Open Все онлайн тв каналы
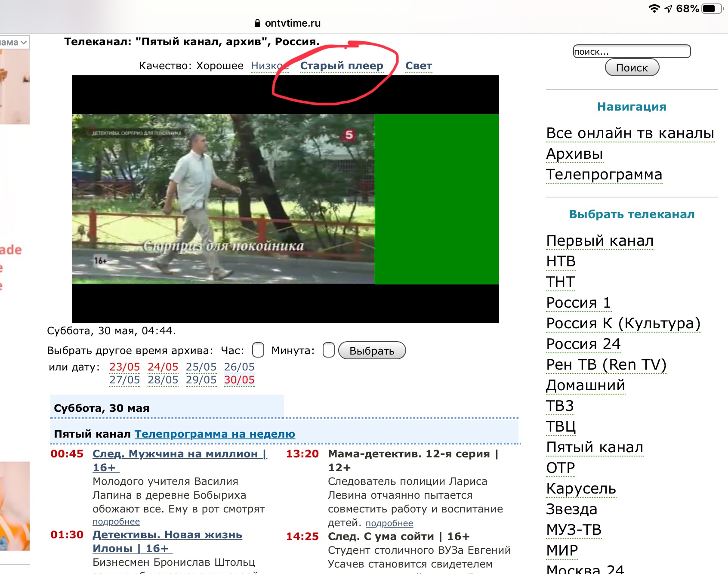This screenshot has height=574, width=728. tap(630, 133)
